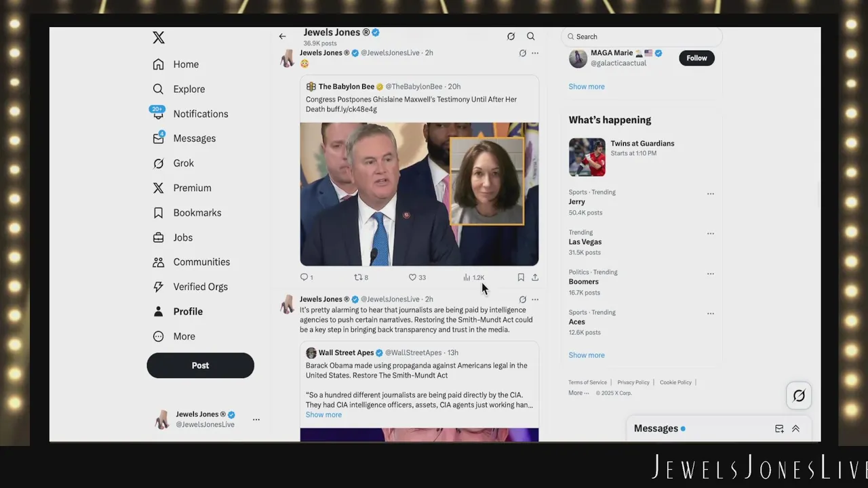
Task: Open footer More link
Action: [578, 393]
